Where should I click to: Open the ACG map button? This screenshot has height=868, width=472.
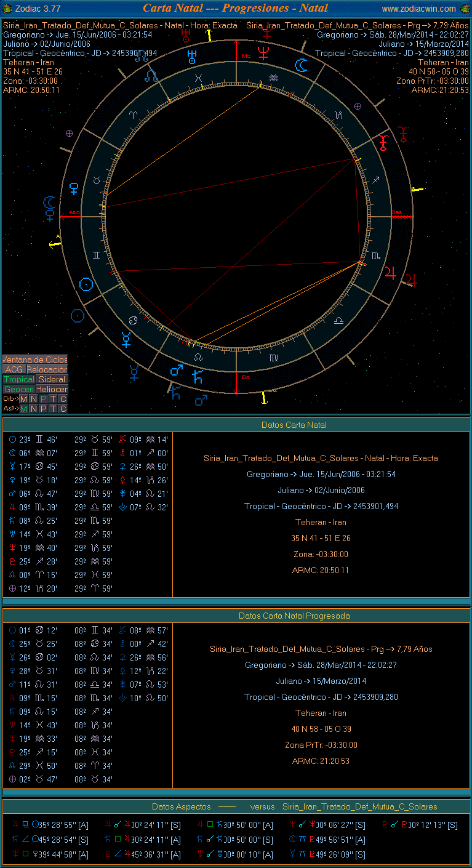pos(14,369)
